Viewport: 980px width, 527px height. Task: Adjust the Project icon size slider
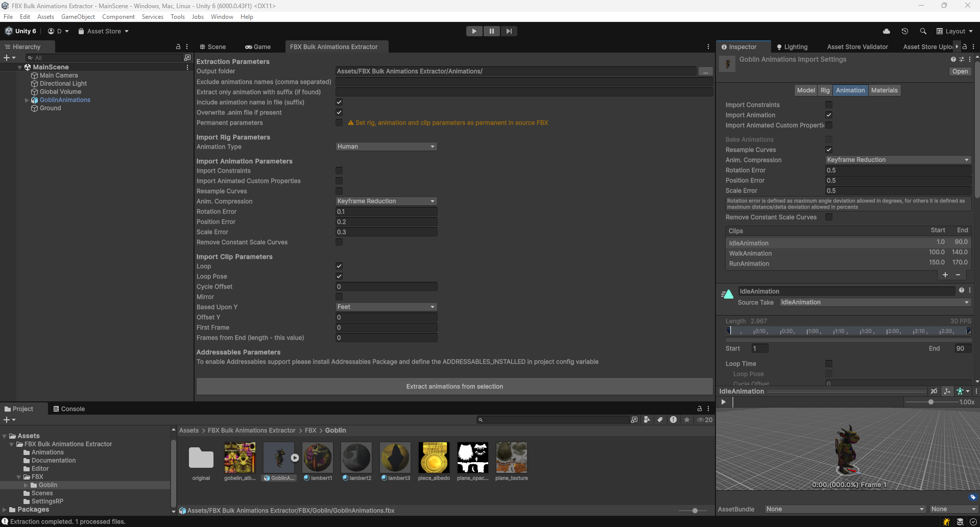point(695,511)
